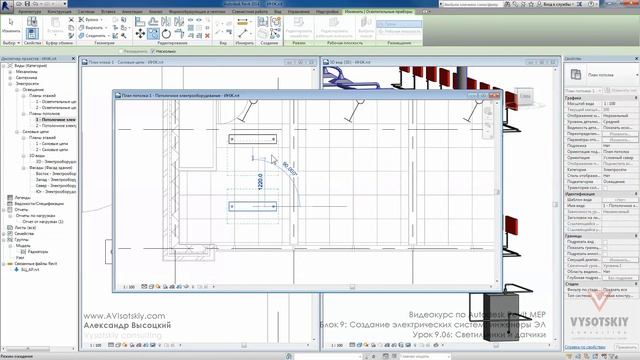
Task: Click Изменить тип button in Properties
Action: [x=621, y=90]
